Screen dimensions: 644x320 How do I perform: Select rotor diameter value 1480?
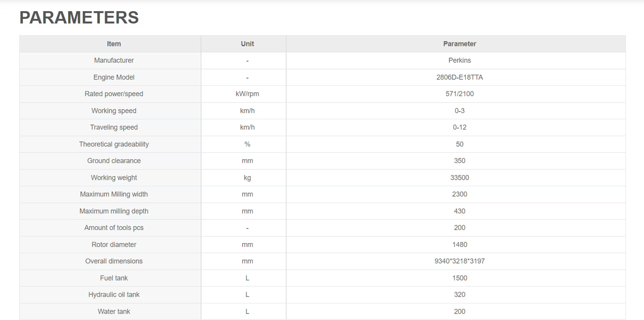tap(459, 245)
